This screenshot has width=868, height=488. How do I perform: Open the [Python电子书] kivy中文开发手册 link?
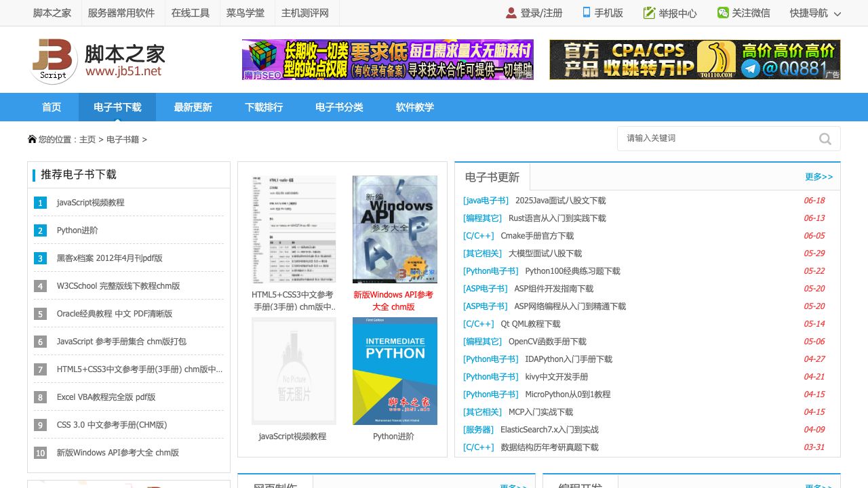(556, 377)
